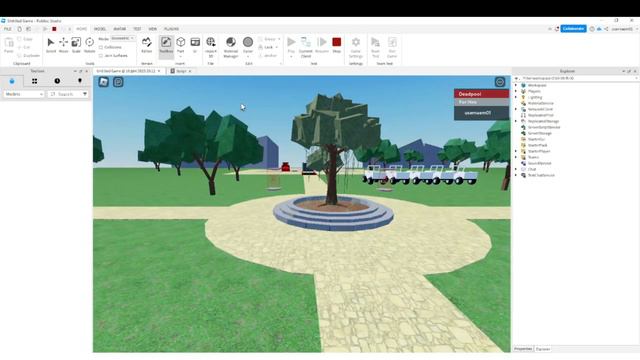Open the Material Manager

coord(231,46)
